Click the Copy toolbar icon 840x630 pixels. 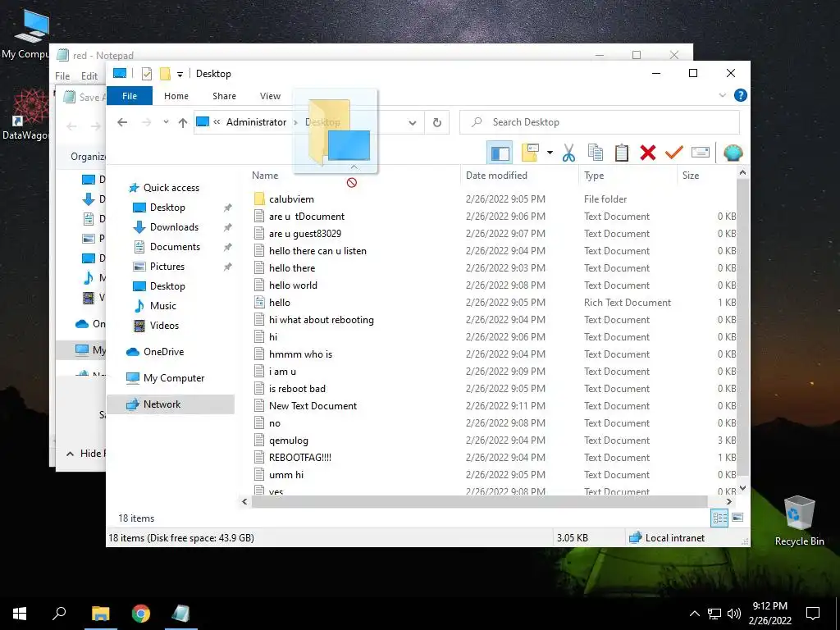(596, 153)
